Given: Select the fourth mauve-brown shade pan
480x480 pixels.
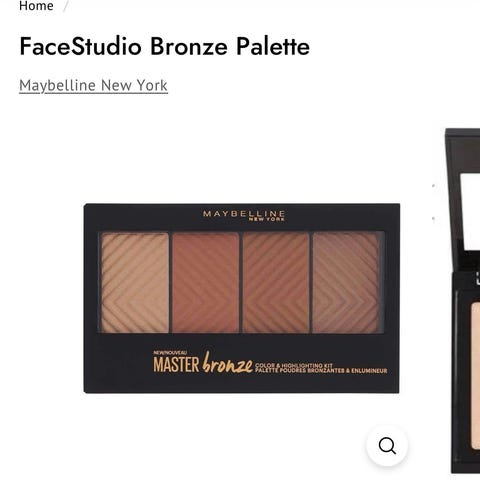Looking at the screenshot, I should pyautogui.click(x=346, y=283).
